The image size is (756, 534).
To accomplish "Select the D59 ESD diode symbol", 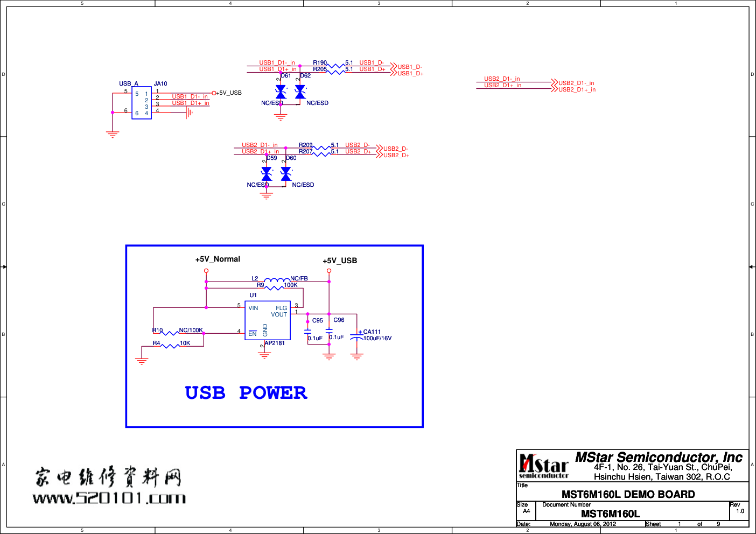I will [x=267, y=174].
